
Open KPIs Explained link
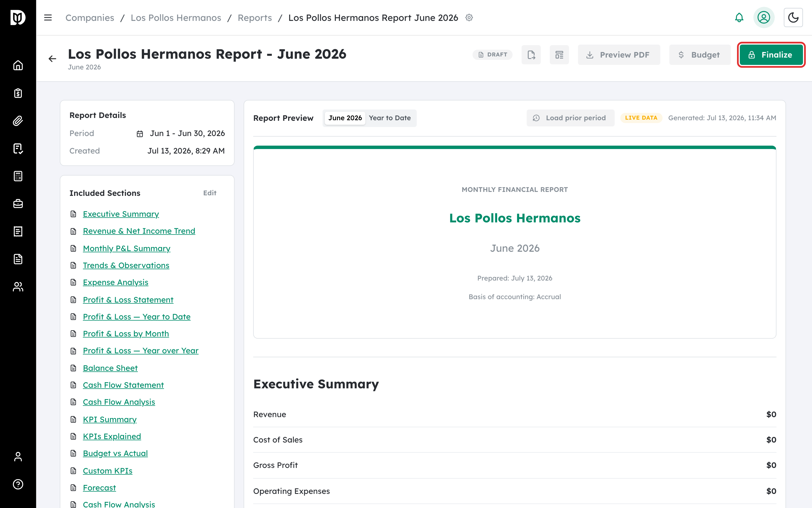112,436
